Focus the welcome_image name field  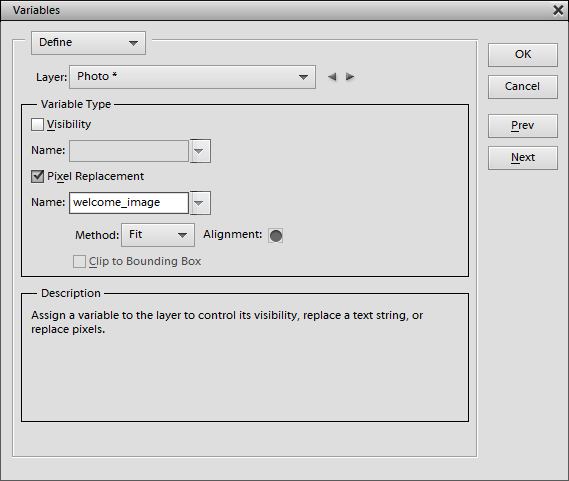coord(129,203)
